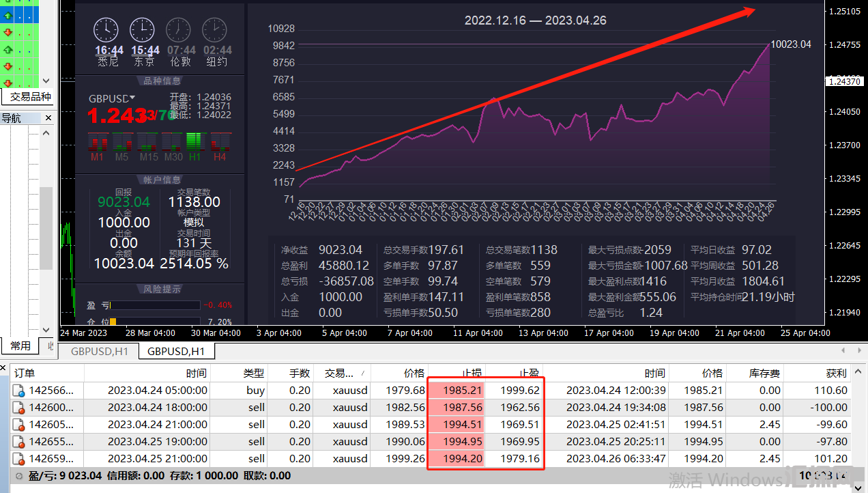
Task: Open the inactive grey GBPUSD,H1 chart tab
Action: pyautogui.click(x=100, y=352)
